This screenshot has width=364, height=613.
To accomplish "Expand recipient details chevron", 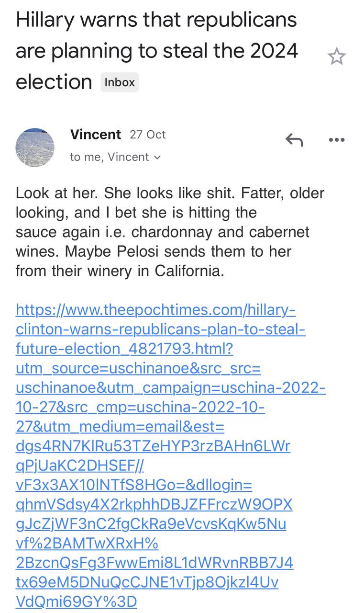I will pos(157,158).
